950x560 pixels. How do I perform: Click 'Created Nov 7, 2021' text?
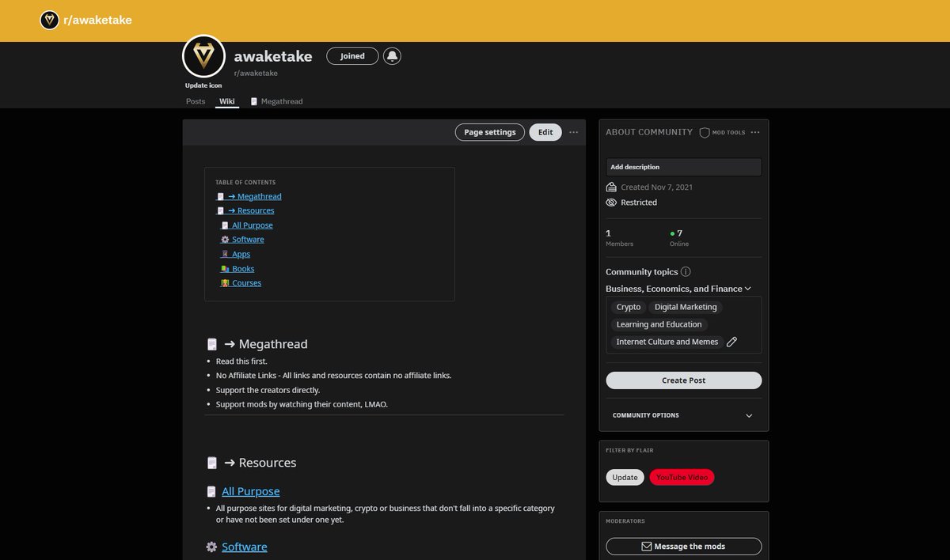point(657,187)
